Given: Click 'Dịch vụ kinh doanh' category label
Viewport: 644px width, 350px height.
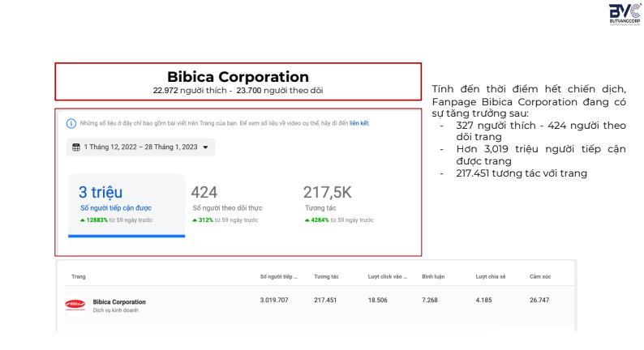Looking at the screenshot, I should [115, 310].
